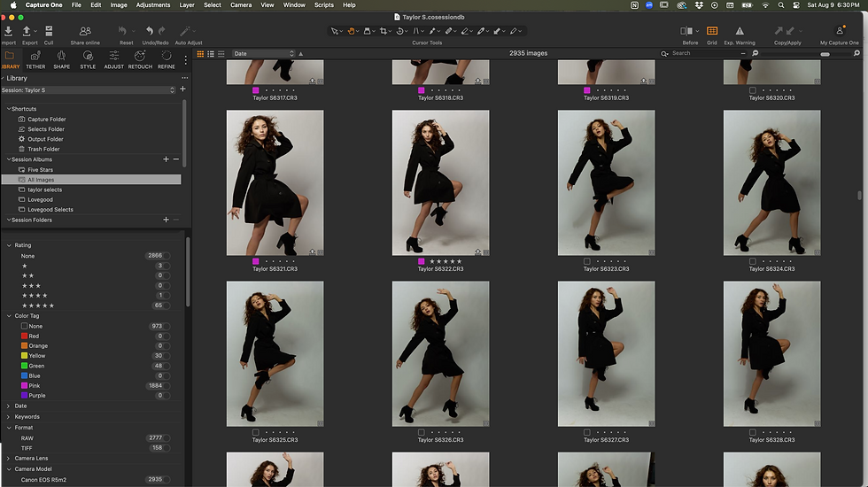Open the Library panel options menu
The image size is (868, 487).
click(x=185, y=78)
